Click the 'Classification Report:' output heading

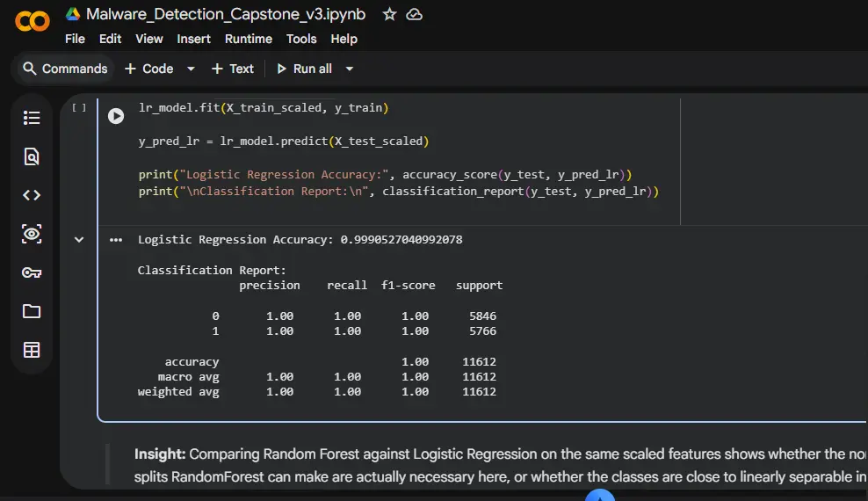(212, 270)
